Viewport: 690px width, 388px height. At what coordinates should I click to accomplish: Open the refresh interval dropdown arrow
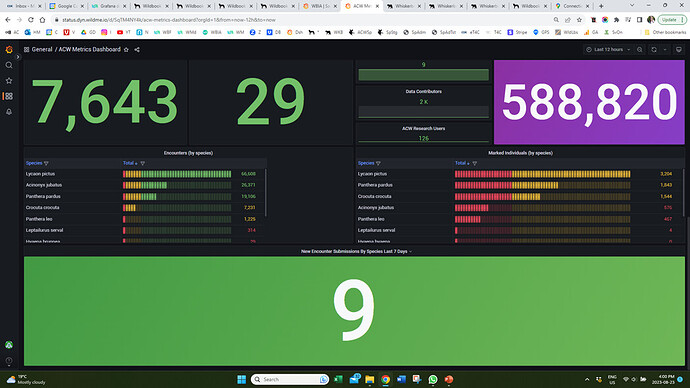pos(665,50)
